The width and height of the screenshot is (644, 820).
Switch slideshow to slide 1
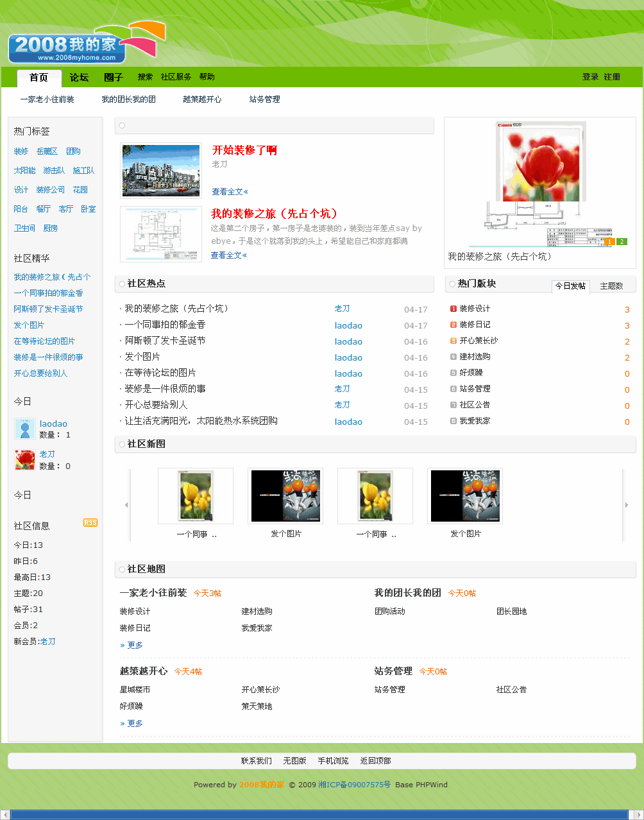point(609,242)
